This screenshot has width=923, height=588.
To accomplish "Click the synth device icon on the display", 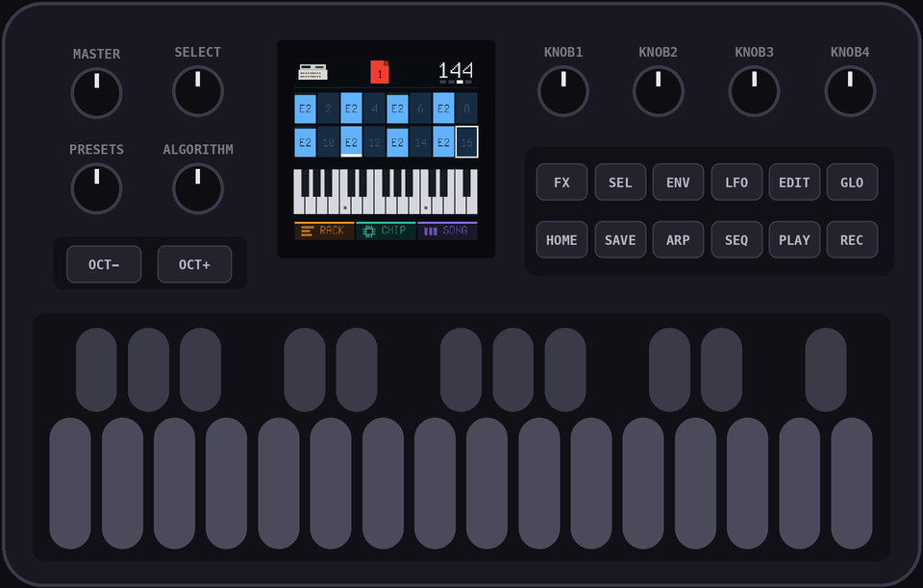I will pyautogui.click(x=312, y=72).
